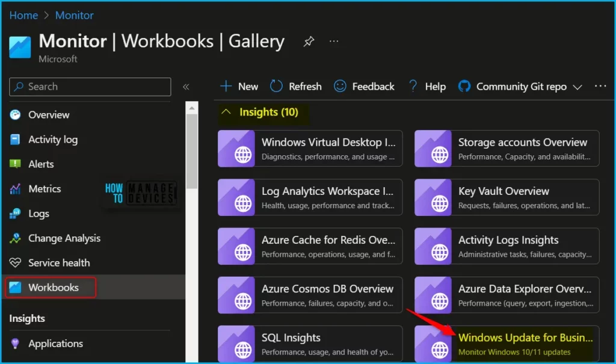Viewport: 616px width, 364px height.
Task: Click Azure Cache for Redis thumbnail icon
Action: (236, 246)
